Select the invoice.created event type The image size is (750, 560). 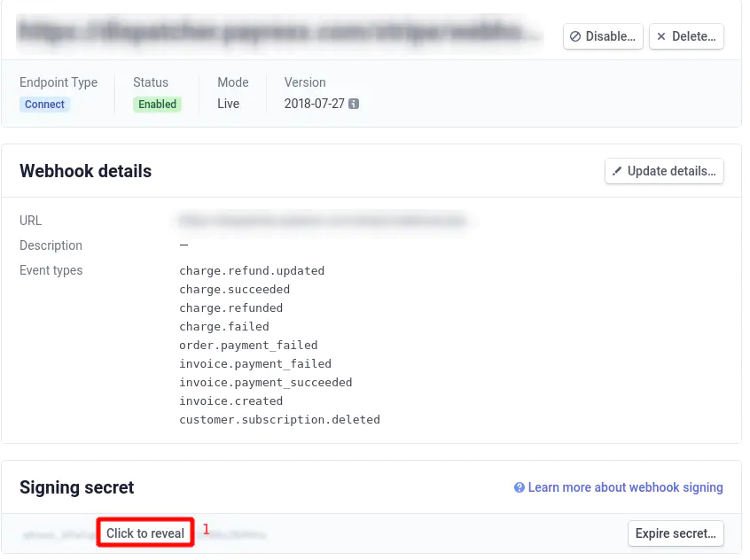(x=230, y=401)
